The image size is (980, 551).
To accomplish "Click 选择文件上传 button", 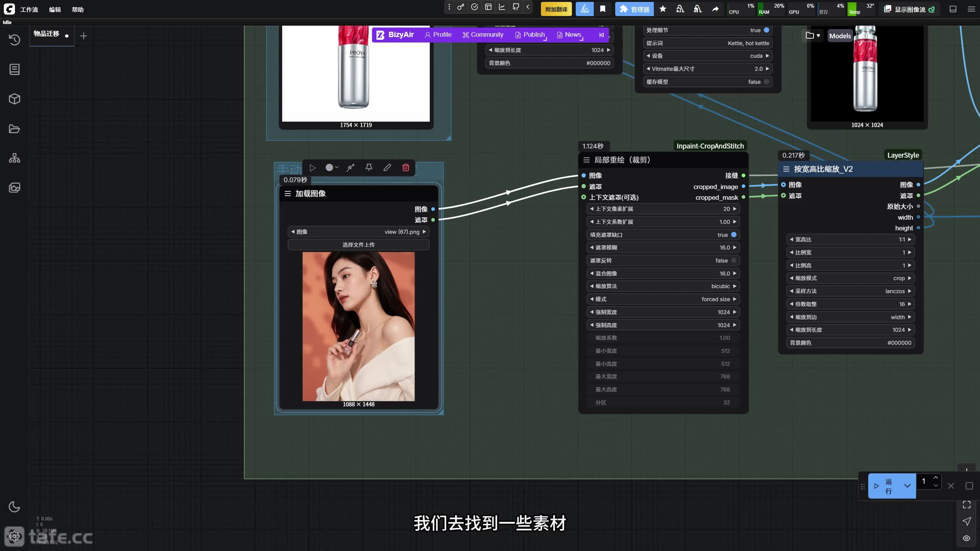I will click(358, 245).
